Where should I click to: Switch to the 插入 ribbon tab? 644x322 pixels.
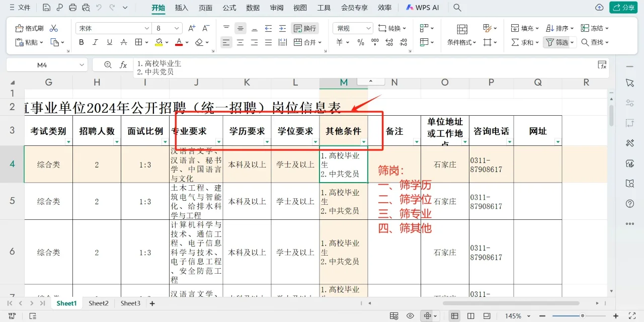[x=181, y=8]
